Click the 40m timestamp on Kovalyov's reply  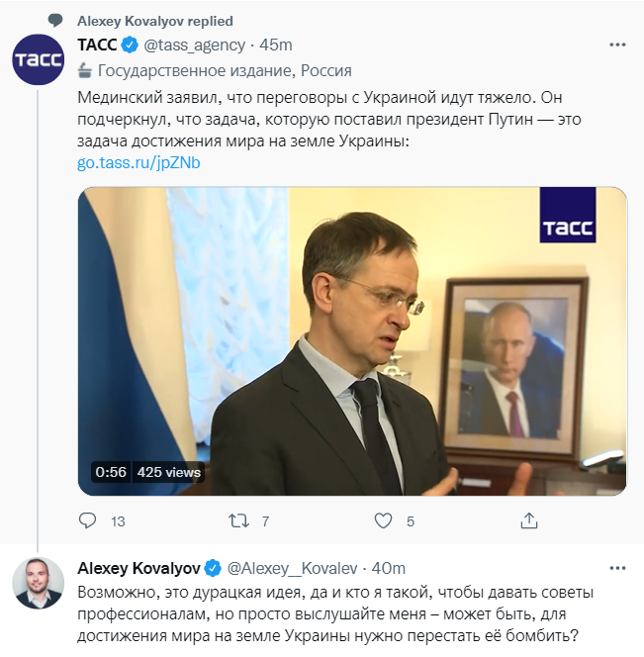click(387, 569)
